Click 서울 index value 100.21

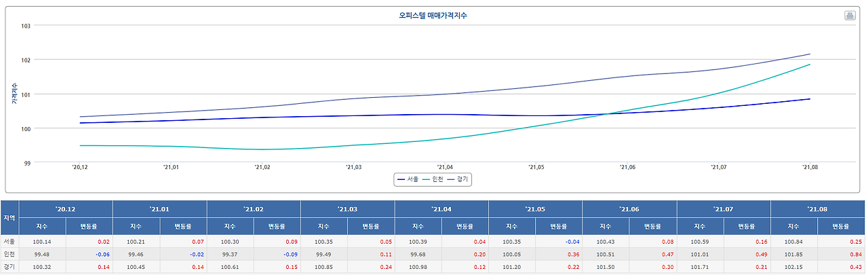coord(136,241)
